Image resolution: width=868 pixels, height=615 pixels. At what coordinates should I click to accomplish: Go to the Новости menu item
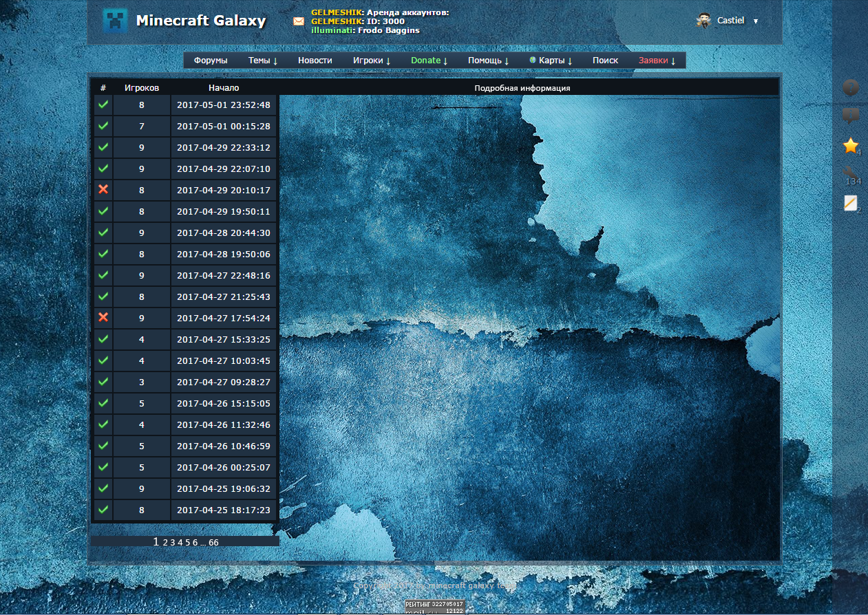pyautogui.click(x=315, y=61)
